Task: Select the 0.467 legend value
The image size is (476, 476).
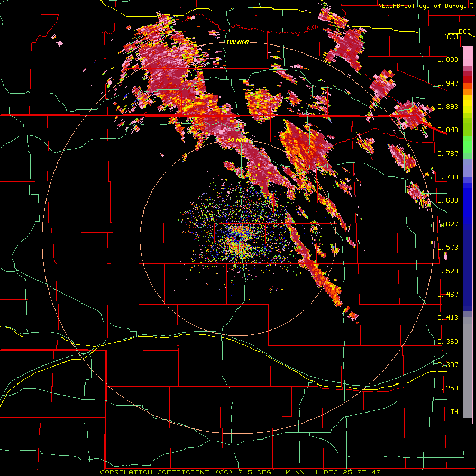Action: (x=448, y=295)
